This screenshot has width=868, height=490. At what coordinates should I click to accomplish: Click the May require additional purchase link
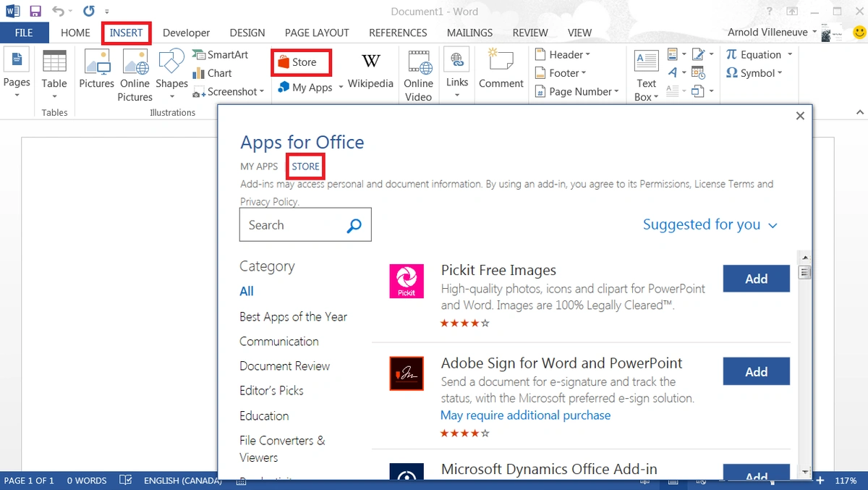525,415
